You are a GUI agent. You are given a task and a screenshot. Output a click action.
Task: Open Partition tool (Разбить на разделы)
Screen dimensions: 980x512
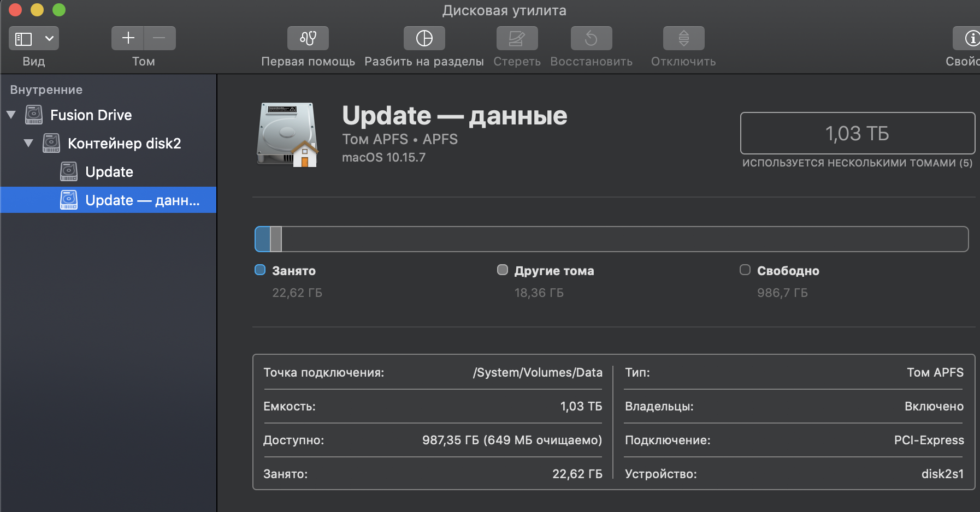coord(424,38)
